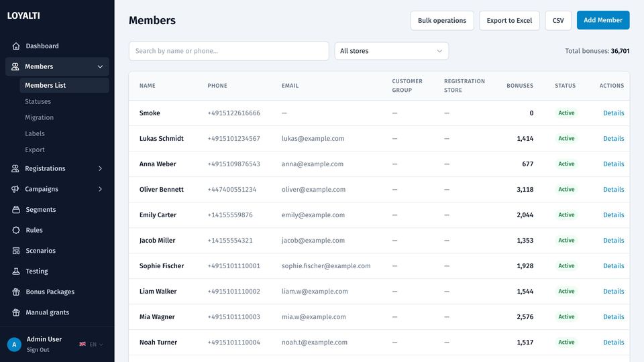The image size is (644, 362).
Task: Expand the Registrations submenu chevron
Action: click(x=100, y=168)
